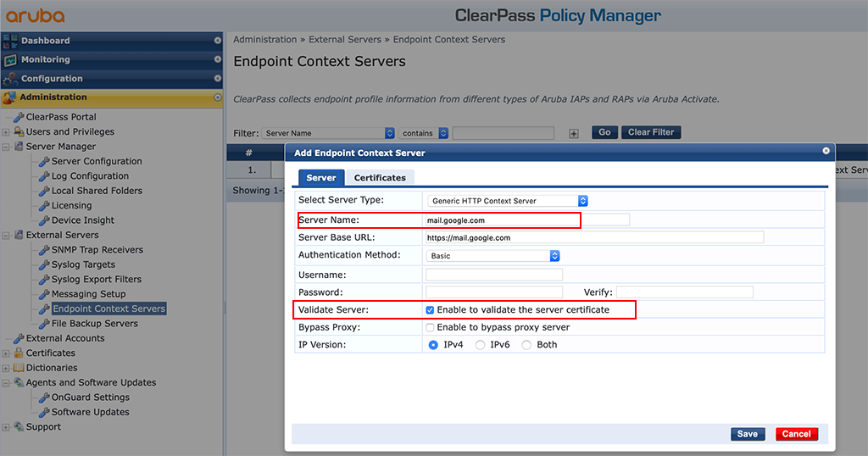The height and width of the screenshot is (456, 868).
Task: Click the Licensing wrench icon
Action: (x=44, y=206)
